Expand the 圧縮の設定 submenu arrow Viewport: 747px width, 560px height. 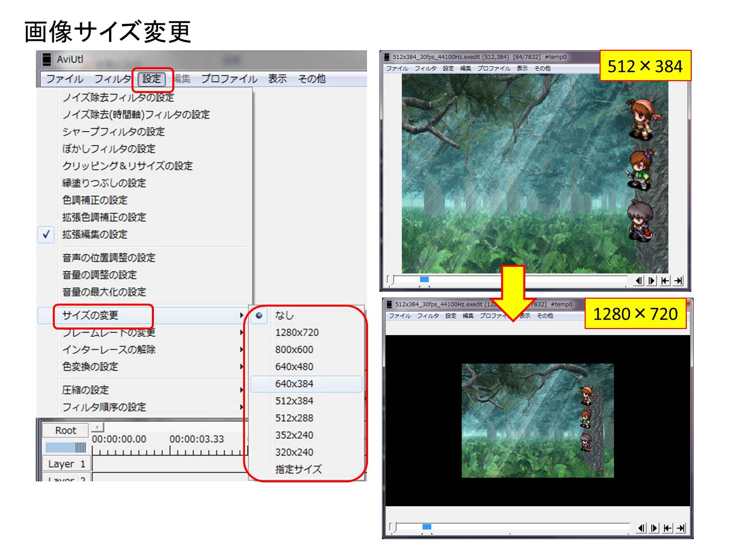(x=241, y=390)
